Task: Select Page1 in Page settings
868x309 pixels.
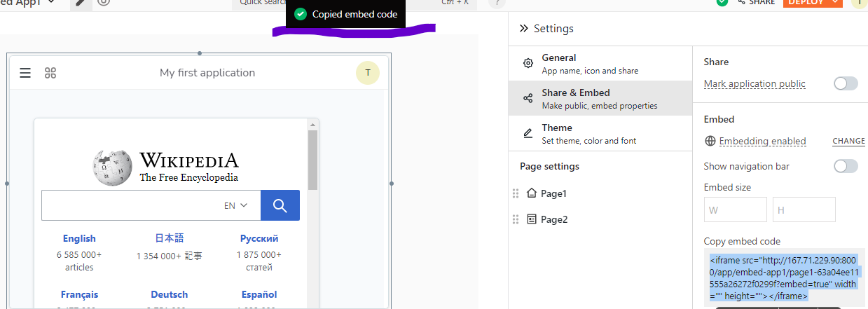Action: [x=553, y=193]
